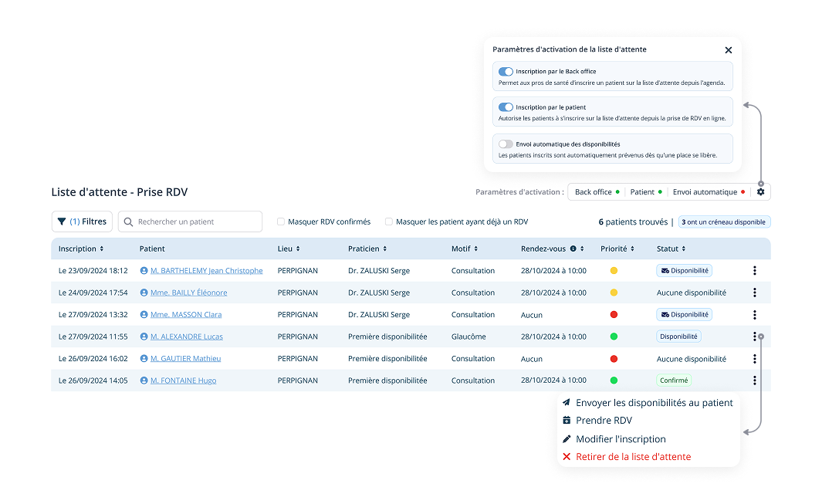Click the profile icon beside MASSON Clara
The image size is (822, 504).
click(144, 315)
